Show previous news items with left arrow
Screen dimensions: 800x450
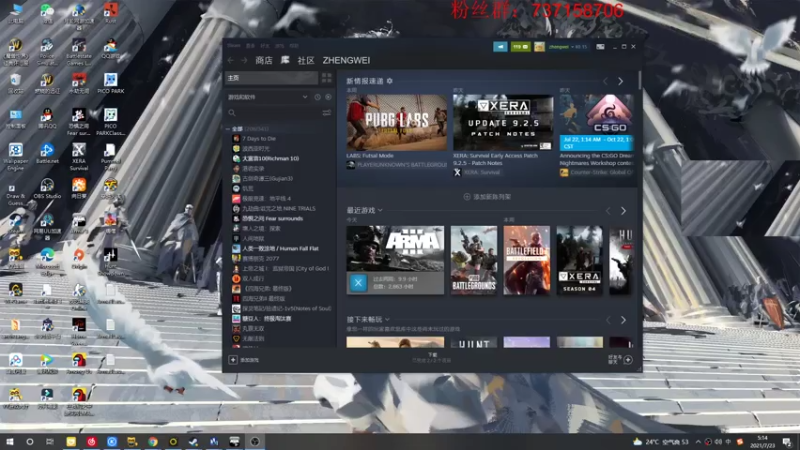coord(606,81)
